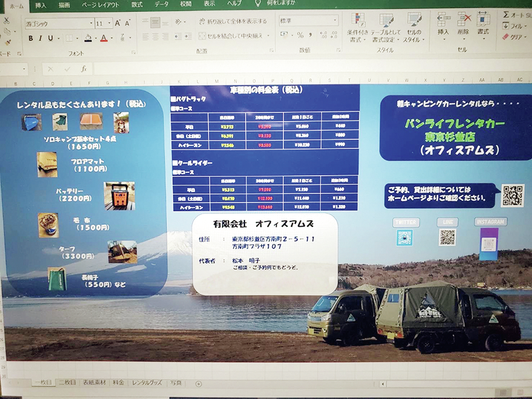Expand the セルを結合して中央揃え dropdown arrow
The height and width of the screenshot is (399, 532).
click(x=268, y=36)
